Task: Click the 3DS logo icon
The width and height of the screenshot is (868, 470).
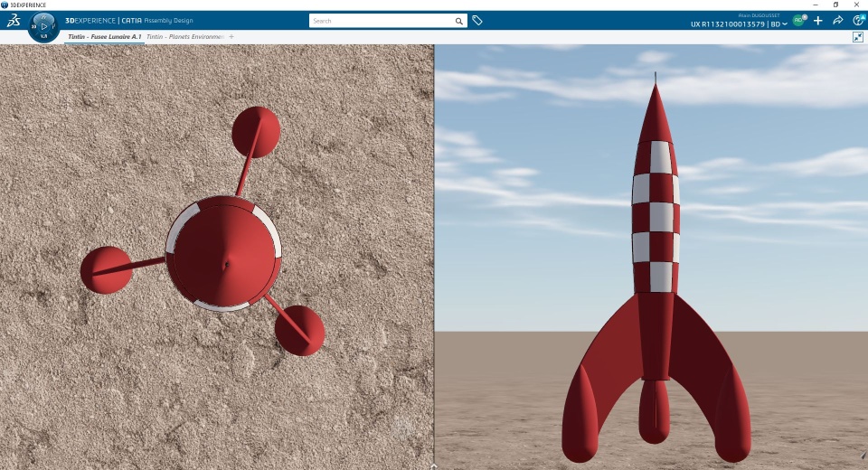Action: click(x=14, y=21)
